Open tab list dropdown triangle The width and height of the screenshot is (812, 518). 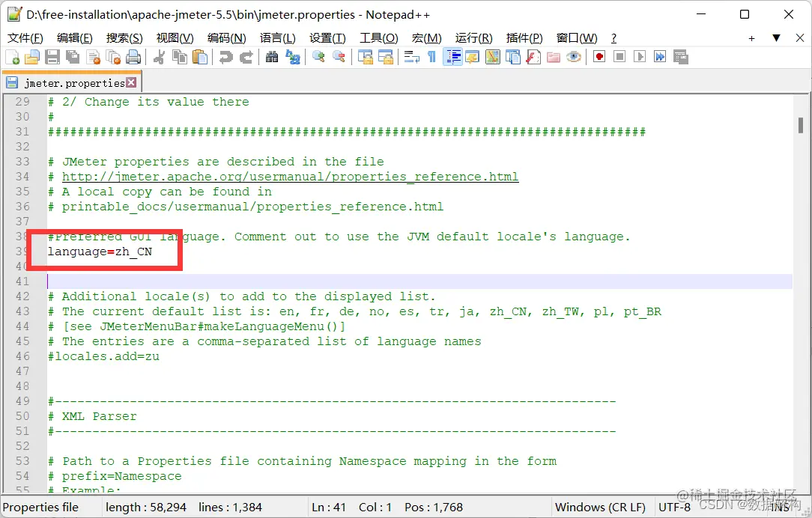[776, 37]
